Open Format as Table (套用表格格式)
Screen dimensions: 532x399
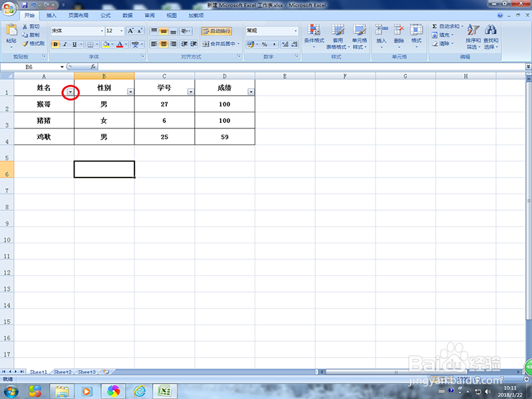pos(338,37)
